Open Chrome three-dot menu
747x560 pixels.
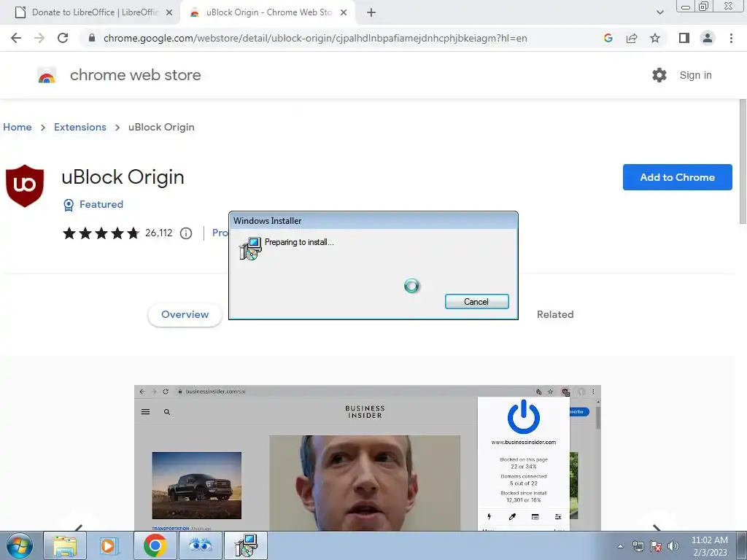click(731, 38)
